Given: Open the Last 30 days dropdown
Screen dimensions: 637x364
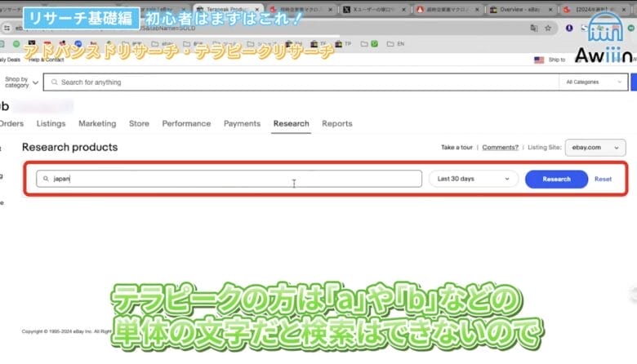Looking at the screenshot, I should (x=474, y=179).
